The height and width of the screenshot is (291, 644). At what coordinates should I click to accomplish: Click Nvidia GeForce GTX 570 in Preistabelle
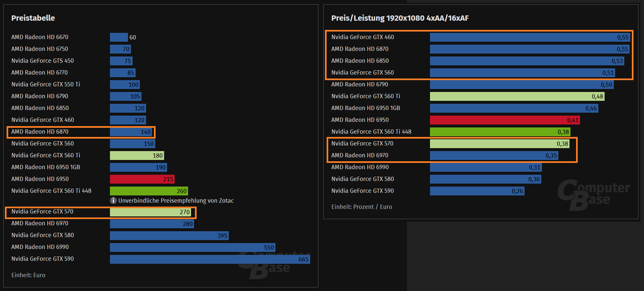(42, 212)
